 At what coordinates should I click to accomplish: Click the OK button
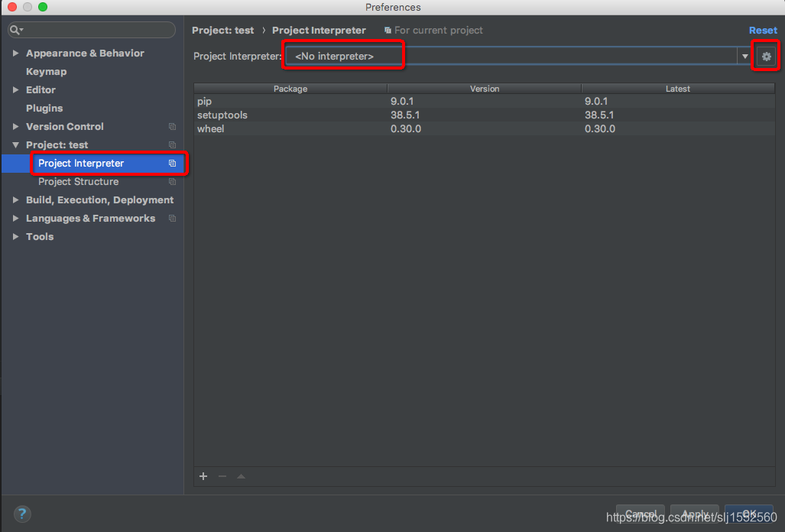pos(748,514)
